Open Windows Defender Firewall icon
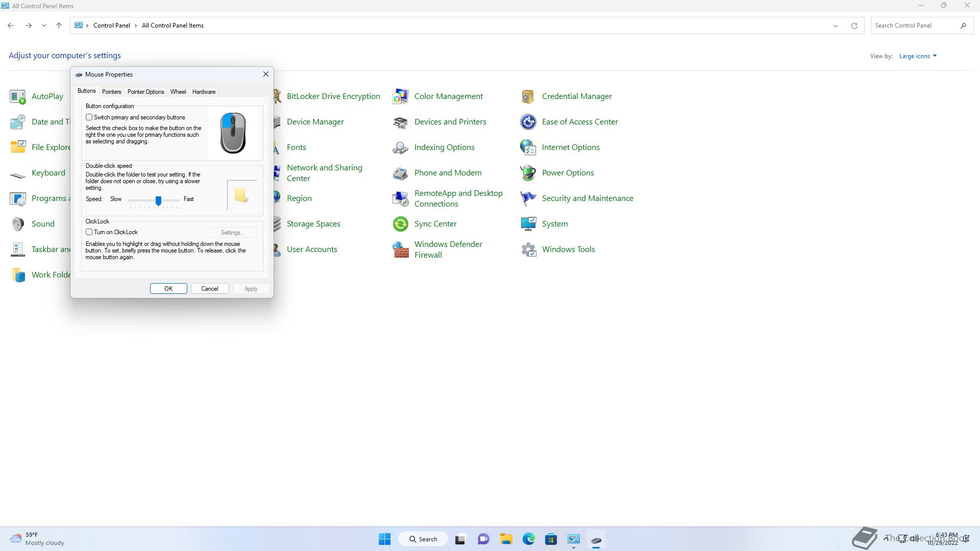This screenshot has height=551, width=980. [x=401, y=249]
